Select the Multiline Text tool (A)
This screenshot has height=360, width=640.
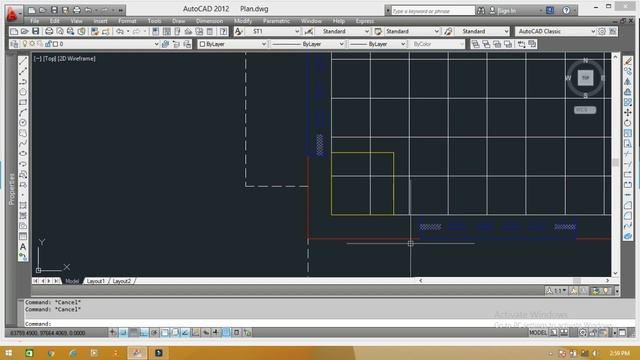pyautogui.click(x=23, y=247)
